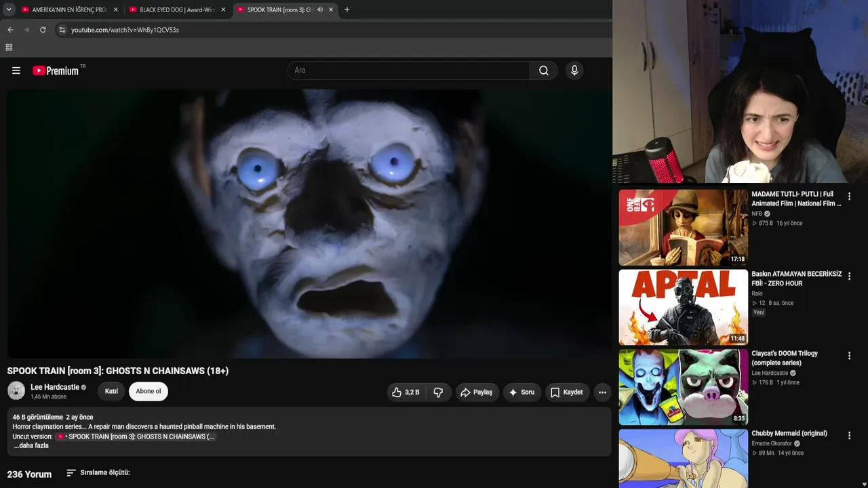Open the comment sort order menu
868x488 pixels.
click(98, 472)
